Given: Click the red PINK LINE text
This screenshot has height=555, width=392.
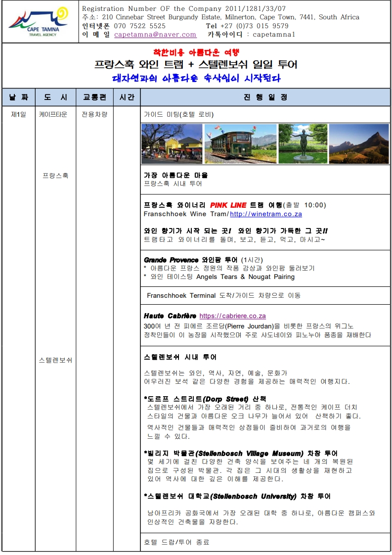Looking at the screenshot, I should (228, 205).
